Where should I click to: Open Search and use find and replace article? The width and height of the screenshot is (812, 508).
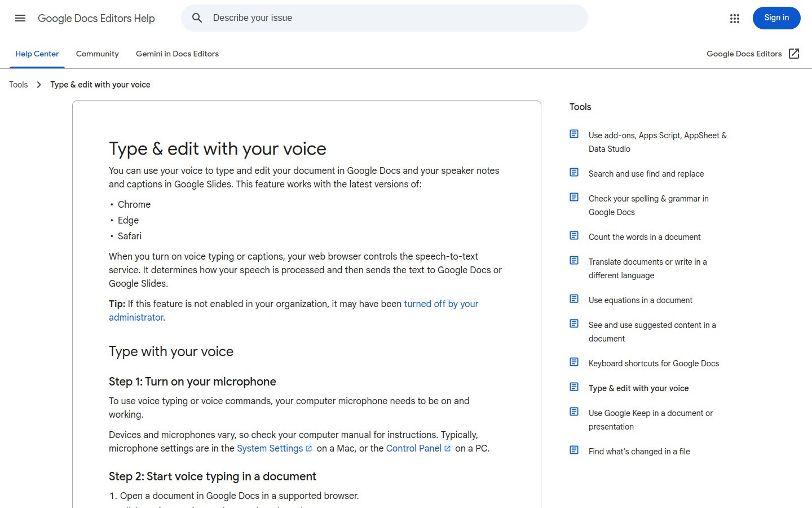[646, 173]
